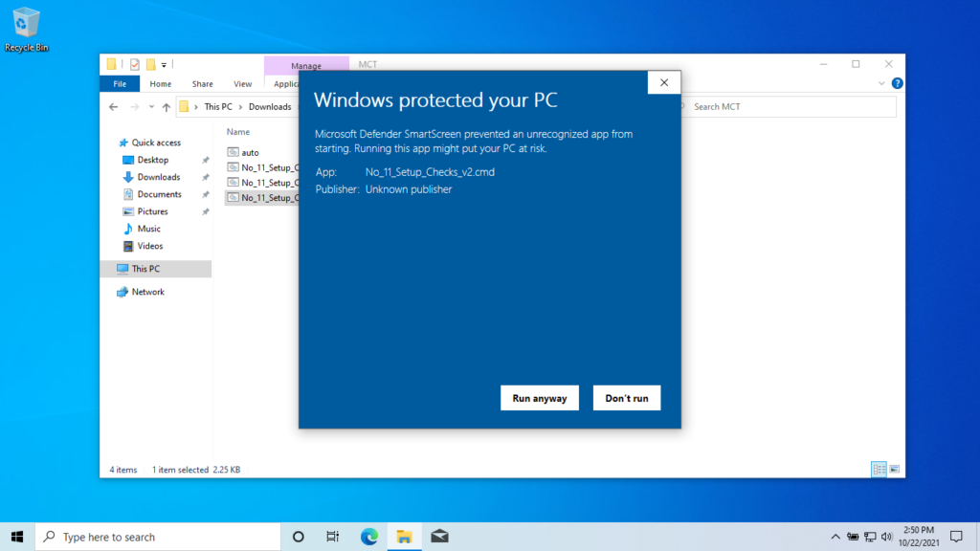This screenshot has width=980, height=551.
Task: Unpin Downloads from Quick access
Action: click(x=207, y=177)
